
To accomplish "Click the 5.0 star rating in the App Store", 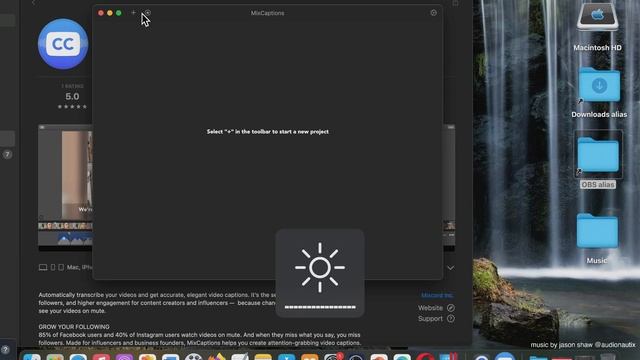I will click(x=72, y=97).
